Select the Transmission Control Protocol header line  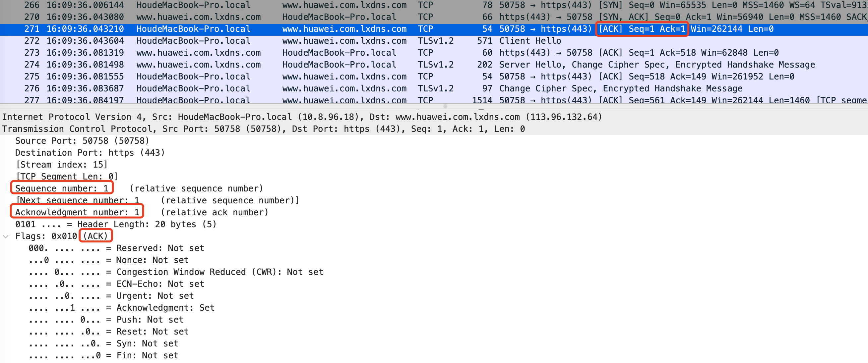tap(434, 129)
